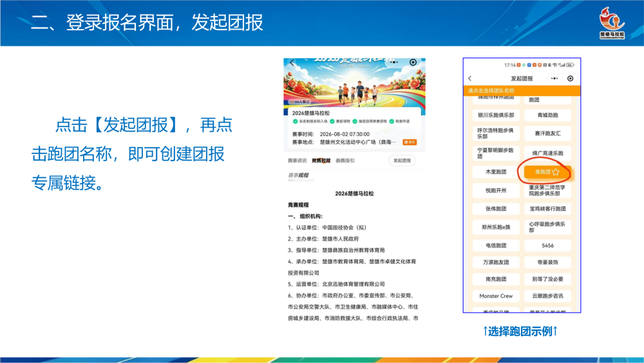
Task: Click the slide title 二、登录报名界面，发起团报
Action: [x=147, y=23]
